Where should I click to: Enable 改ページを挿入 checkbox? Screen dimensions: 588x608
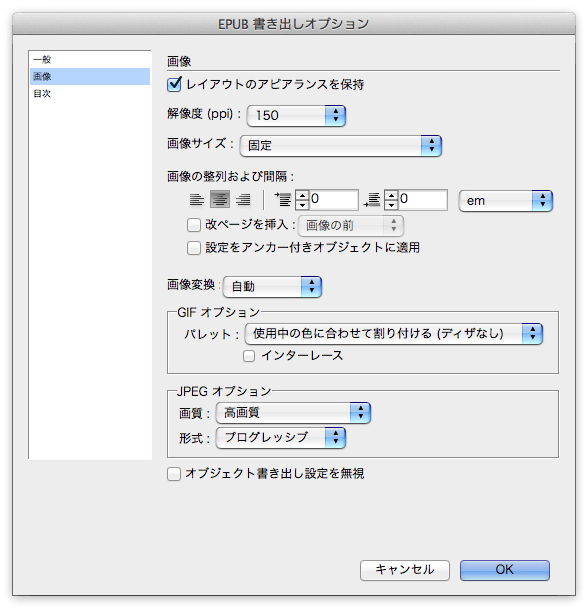click(194, 225)
